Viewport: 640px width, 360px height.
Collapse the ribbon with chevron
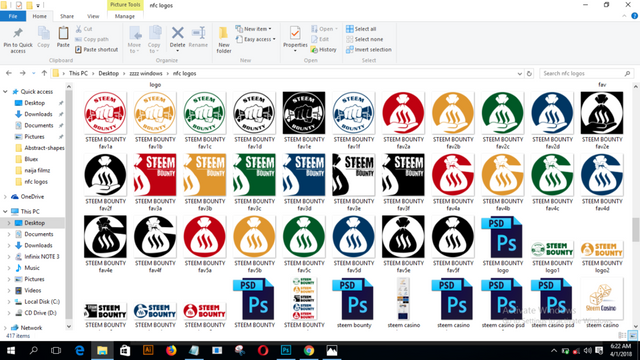(x=624, y=16)
